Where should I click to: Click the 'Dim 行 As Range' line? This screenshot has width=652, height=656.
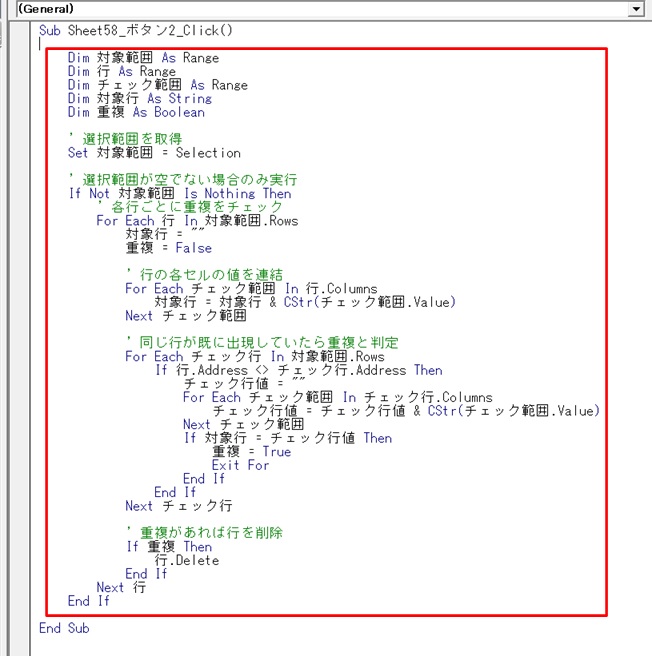122,72
